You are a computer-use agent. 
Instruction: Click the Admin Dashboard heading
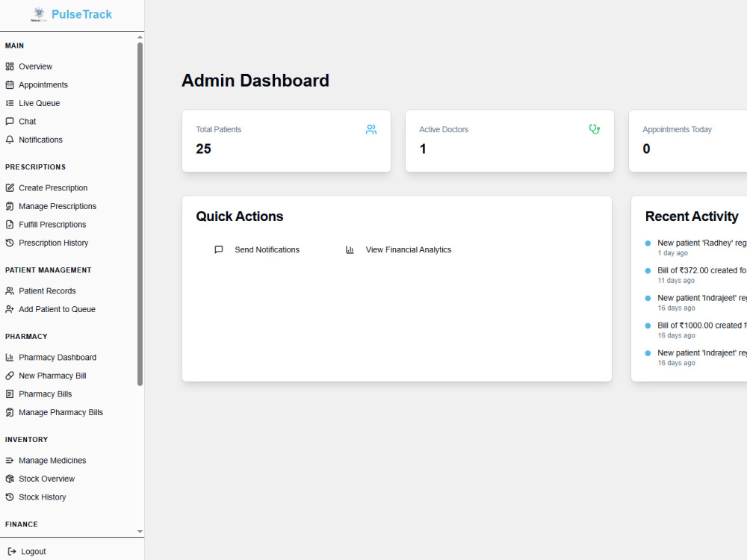(255, 81)
